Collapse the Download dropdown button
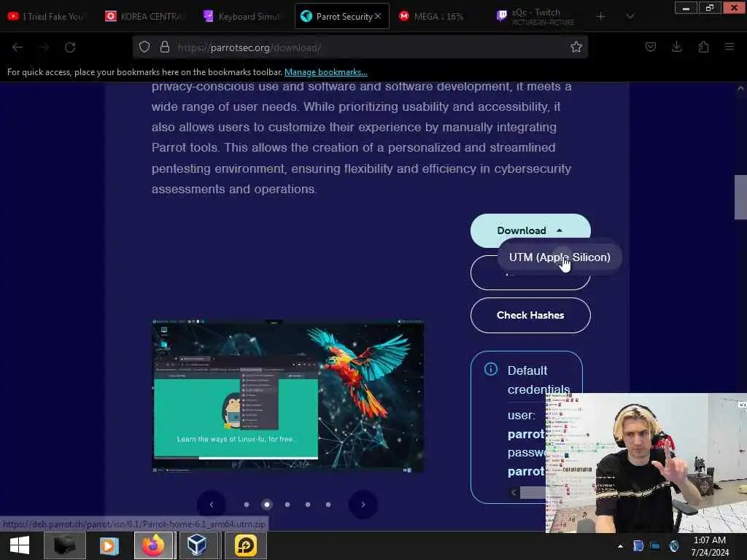This screenshot has height=560, width=747. click(x=530, y=230)
